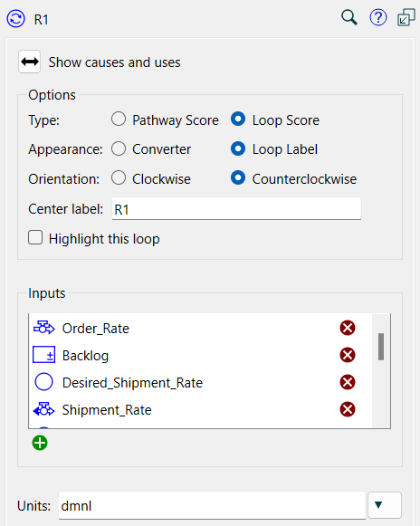Expand the Units dropdown arrow
The height and width of the screenshot is (526, 420).
(x=385, y=505)
